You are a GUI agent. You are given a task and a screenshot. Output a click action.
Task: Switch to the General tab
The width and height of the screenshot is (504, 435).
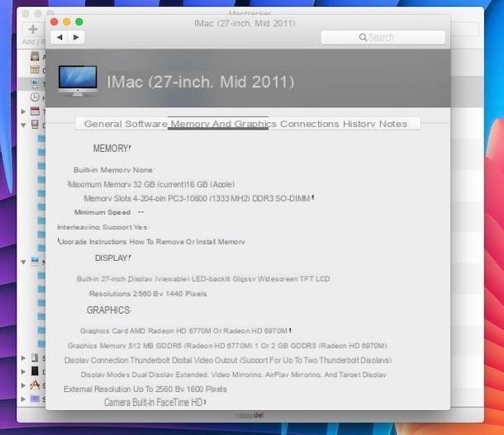pyautogui.click(x=103, y=124)
